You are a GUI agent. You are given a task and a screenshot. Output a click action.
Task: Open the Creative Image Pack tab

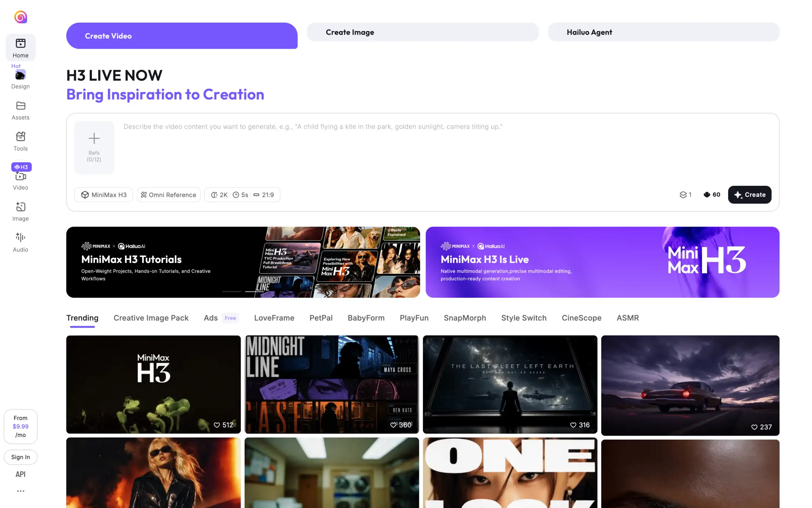tap(151, 318)
